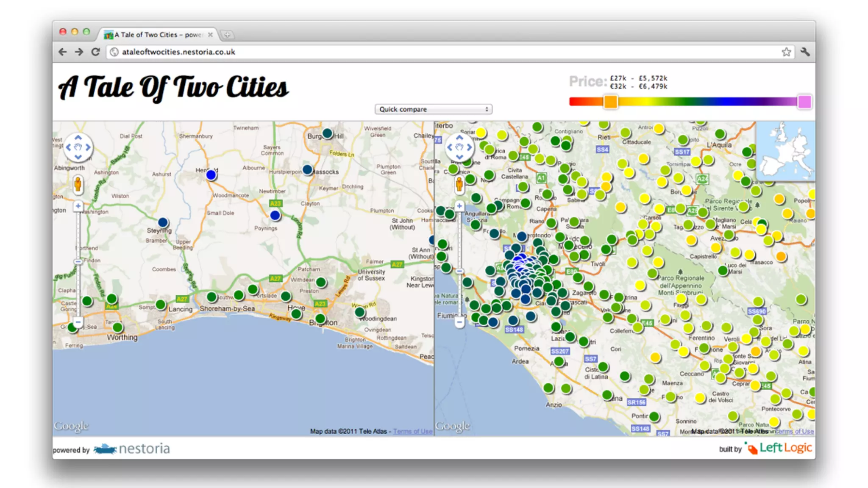The height and width of the screenshot is (488, 868).
Task: Open the Quick compare dropdown
Action: 433,109
